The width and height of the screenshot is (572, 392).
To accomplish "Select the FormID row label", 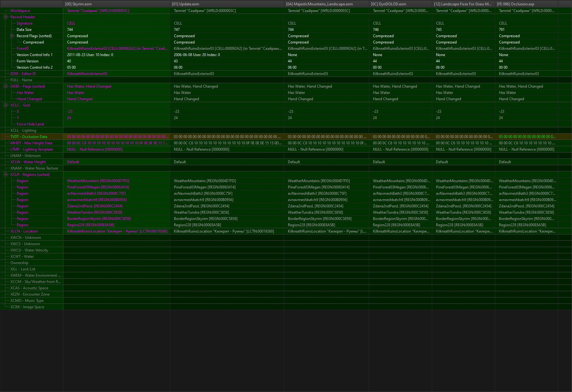I will click(23, 49).
